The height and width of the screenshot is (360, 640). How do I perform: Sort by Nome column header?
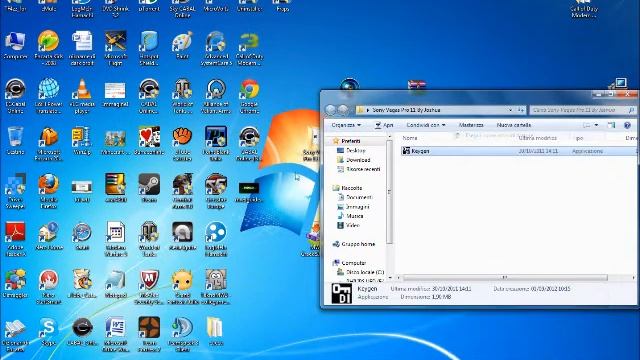click(409, 138)
